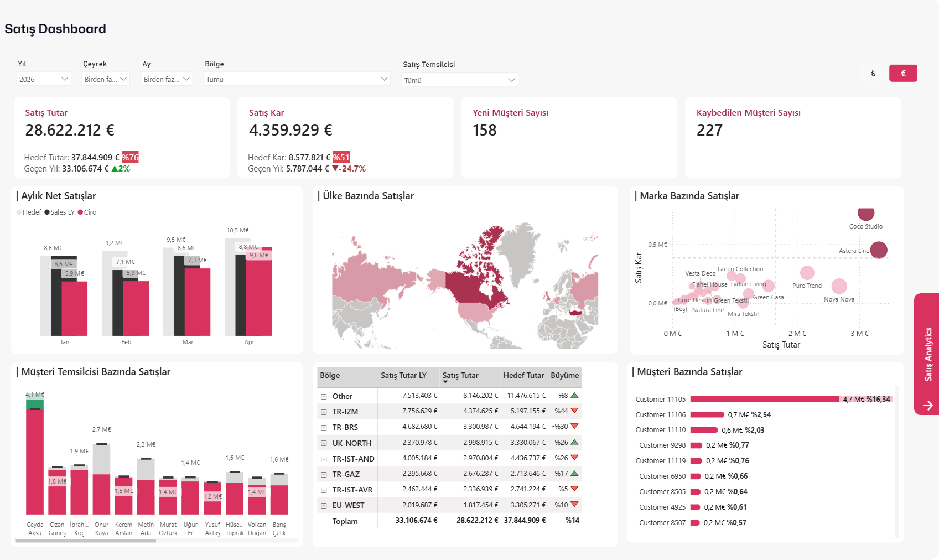Select Customer 11110 sales bar

704,430
